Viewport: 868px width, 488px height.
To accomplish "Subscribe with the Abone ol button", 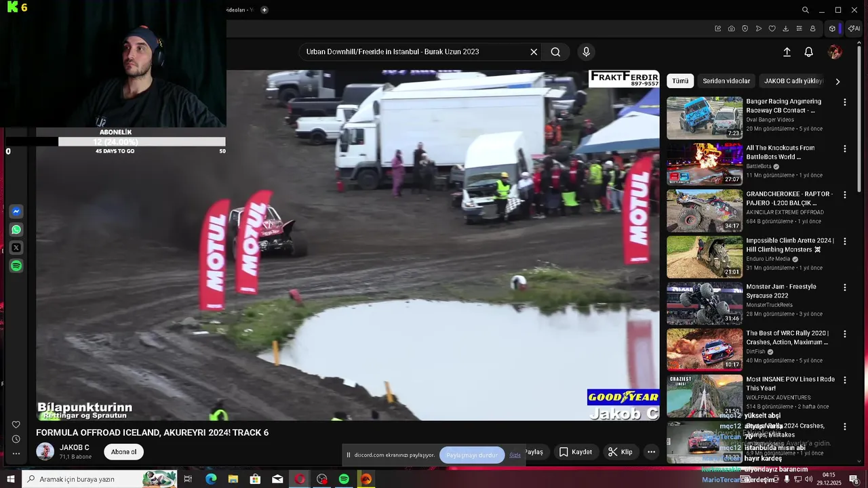I will (x=123, y=452).
